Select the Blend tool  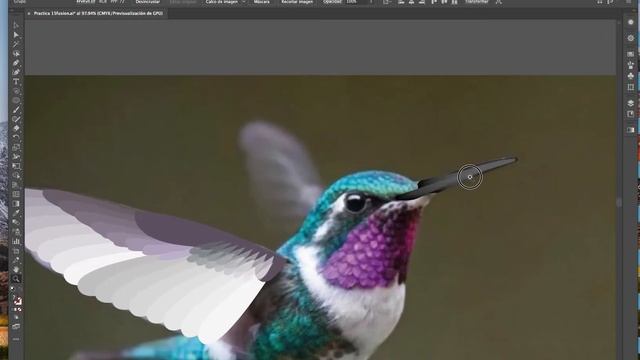[16, 222]
